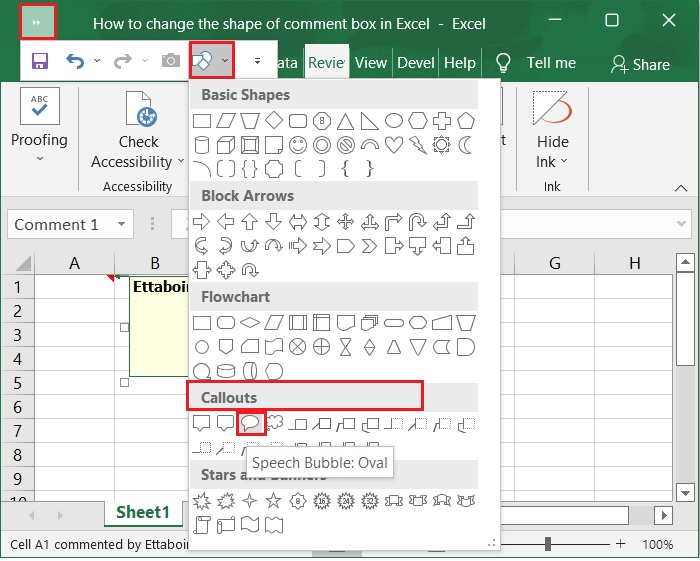Select the Right Arrow block arrow
The height and width of the screenshot is (561, 700).
click(x=202, y=221)
